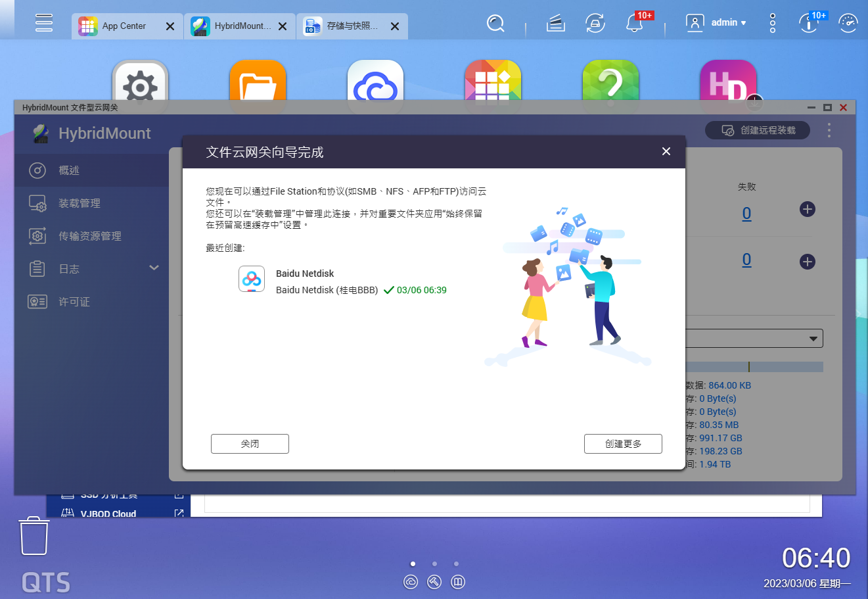Open the three-dot more options in top bar
Image resolution: width=868 pixels, height=599 pixels.
click(x=773, y=23)
